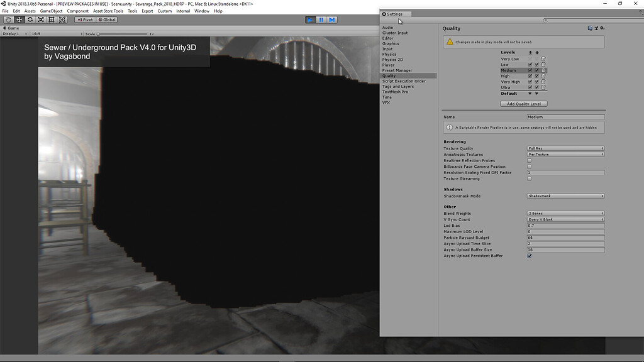Enable Realtime Reflection Probes
644x362 pixels.
click(529, 160)
